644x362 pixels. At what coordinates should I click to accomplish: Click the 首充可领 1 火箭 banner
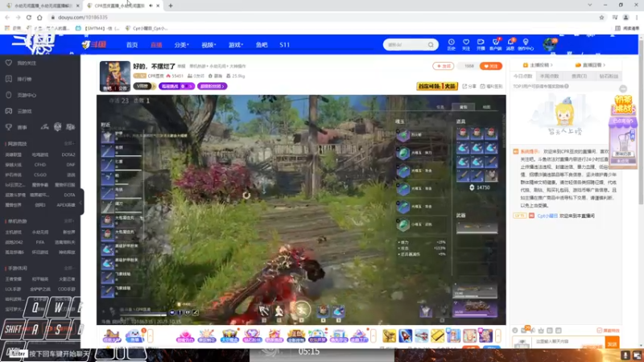point(437,86)
